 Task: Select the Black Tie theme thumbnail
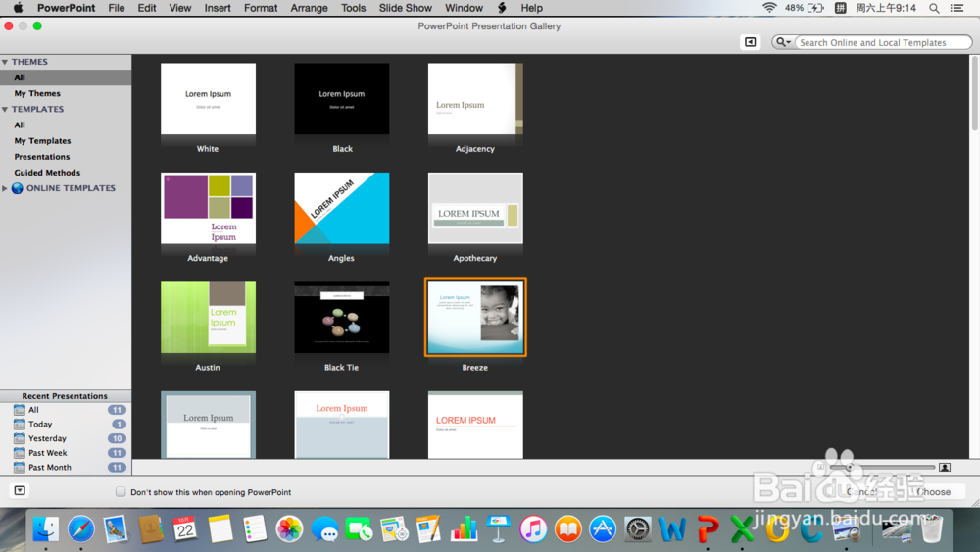pyautogui.click(x=342, y=318)
